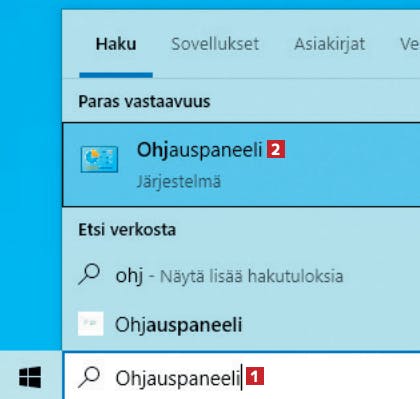Switch to the Sovellukset tab
The height and width of the screenshot is (399, 420).
[215, 44]
